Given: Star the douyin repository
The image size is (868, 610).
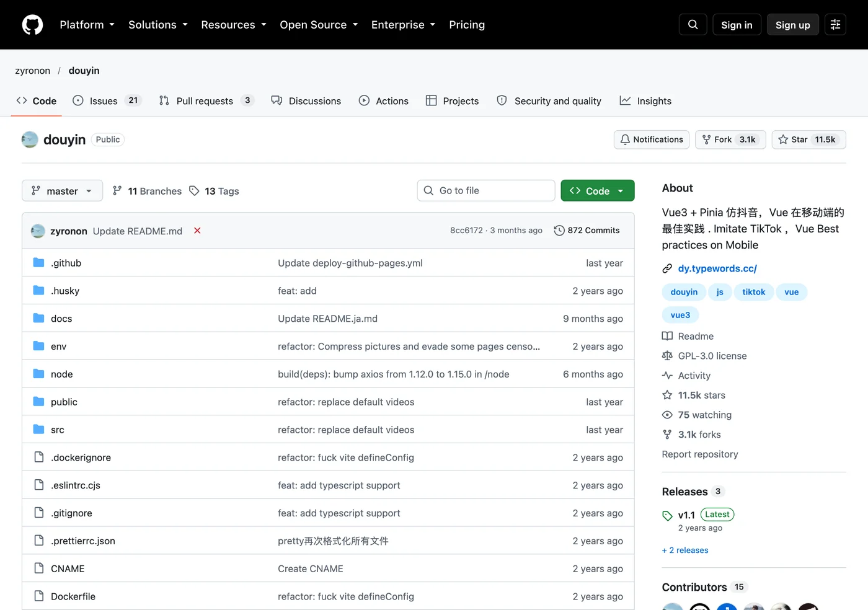Looking at the screenshot, I should (x=808, y=139).
